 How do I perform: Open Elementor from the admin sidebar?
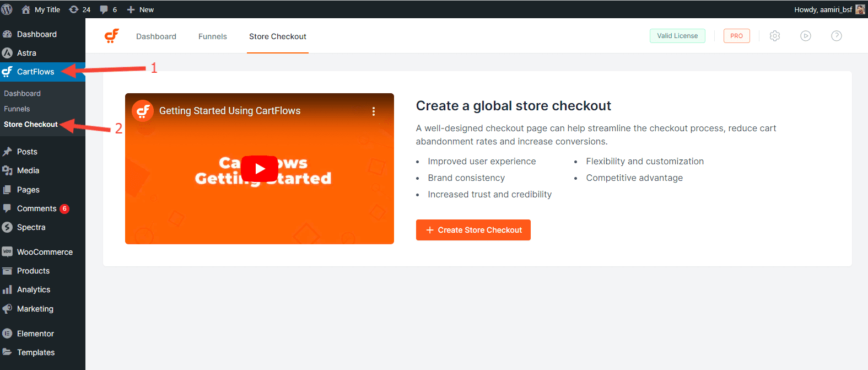pos(35,334)
